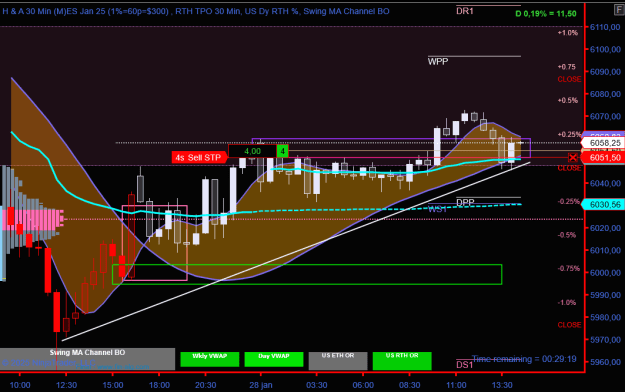Image resolution: width=625 pixels, height=392 pixels.
Task: Click the 10:00 time axis label
Action: tap(20, 385)
